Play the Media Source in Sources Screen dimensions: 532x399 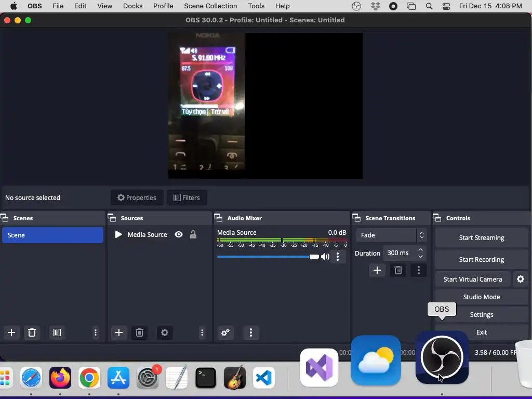coord(118,234)
